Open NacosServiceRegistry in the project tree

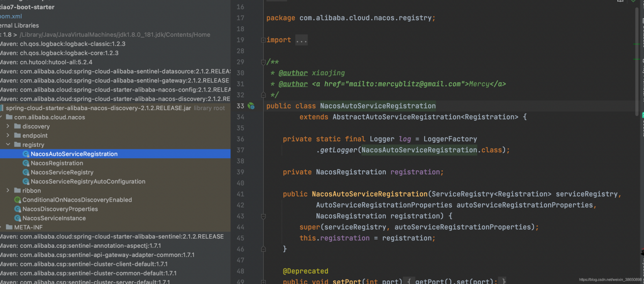[62, 172]
